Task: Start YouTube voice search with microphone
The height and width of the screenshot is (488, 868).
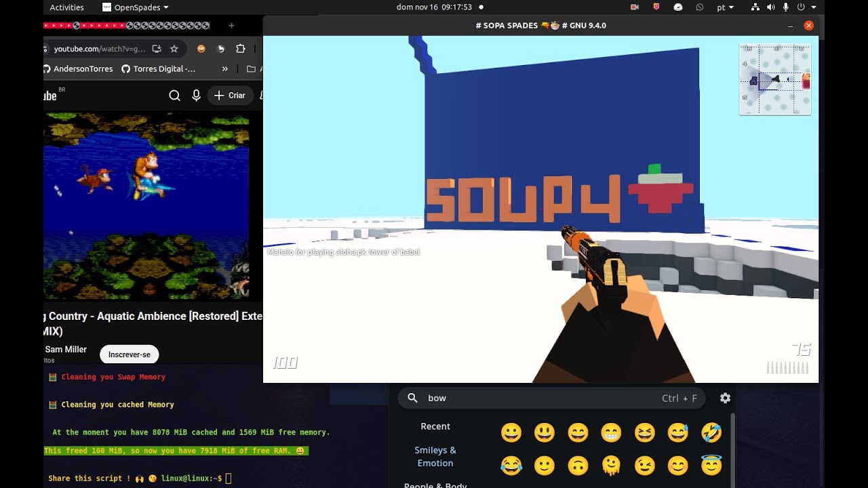Action: point(196,96)
